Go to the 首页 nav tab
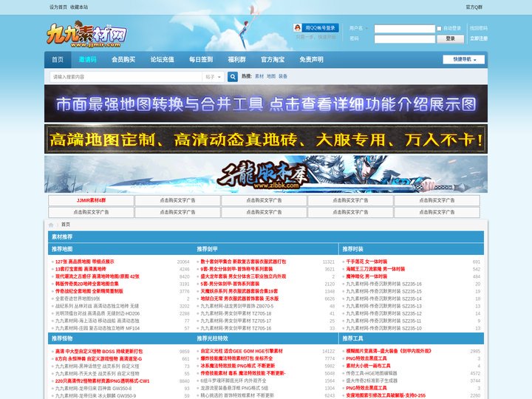 click(58, 59)
